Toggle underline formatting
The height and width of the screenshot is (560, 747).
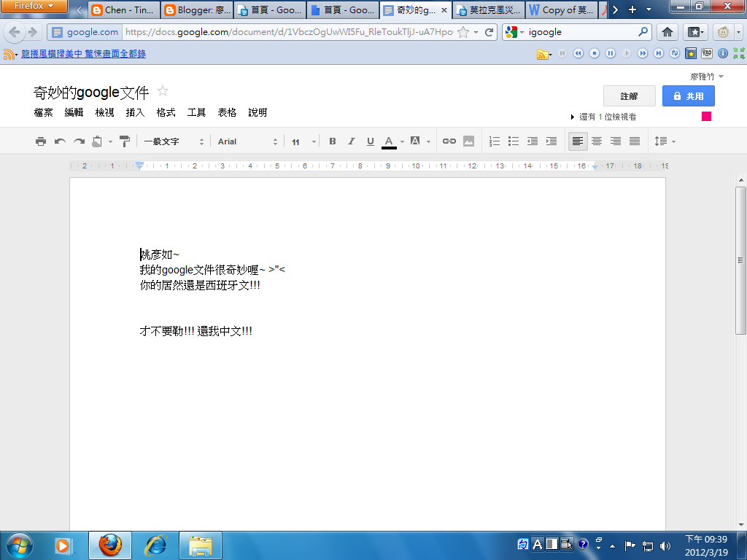370,141
